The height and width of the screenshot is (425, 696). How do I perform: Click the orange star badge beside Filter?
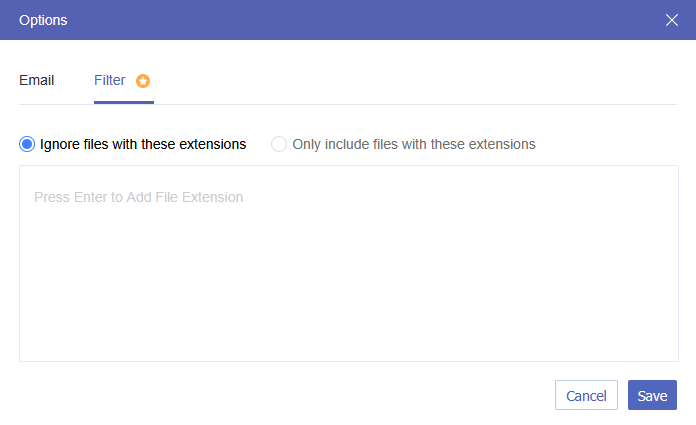[x=143, y=81]
